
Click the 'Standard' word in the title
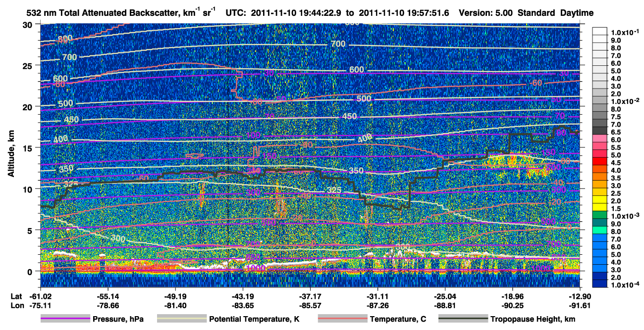coord(536,13)
